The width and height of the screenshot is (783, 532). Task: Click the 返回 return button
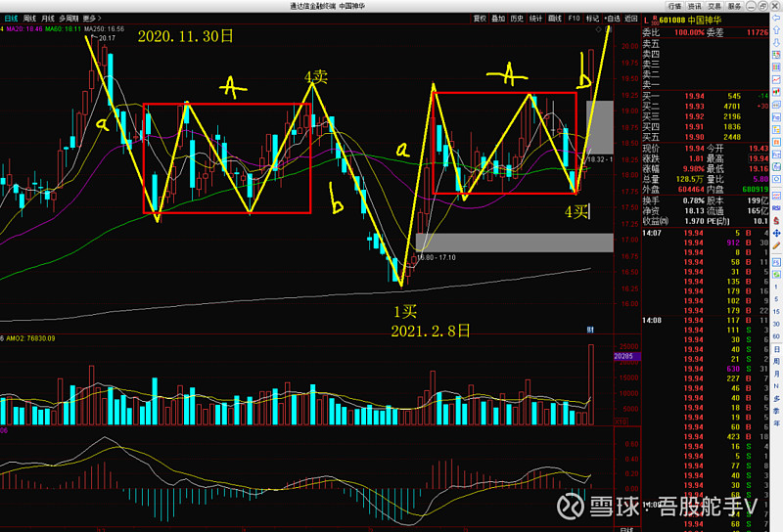tap(631, 19)
